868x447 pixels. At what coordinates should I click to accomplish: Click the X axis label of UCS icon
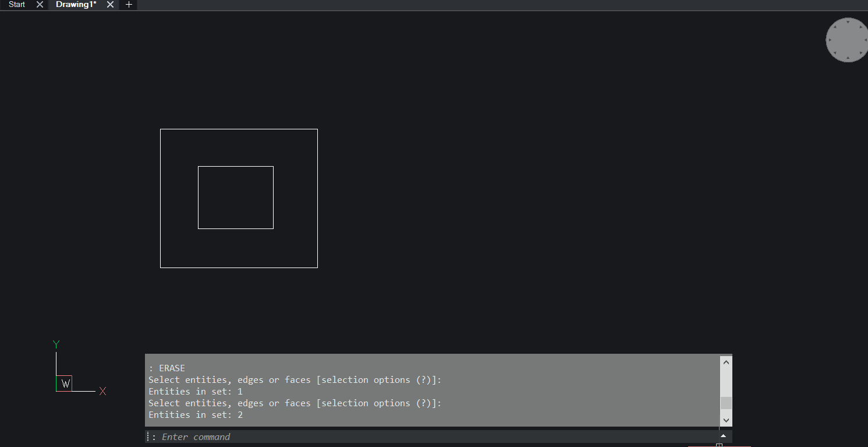click(102, 391)
